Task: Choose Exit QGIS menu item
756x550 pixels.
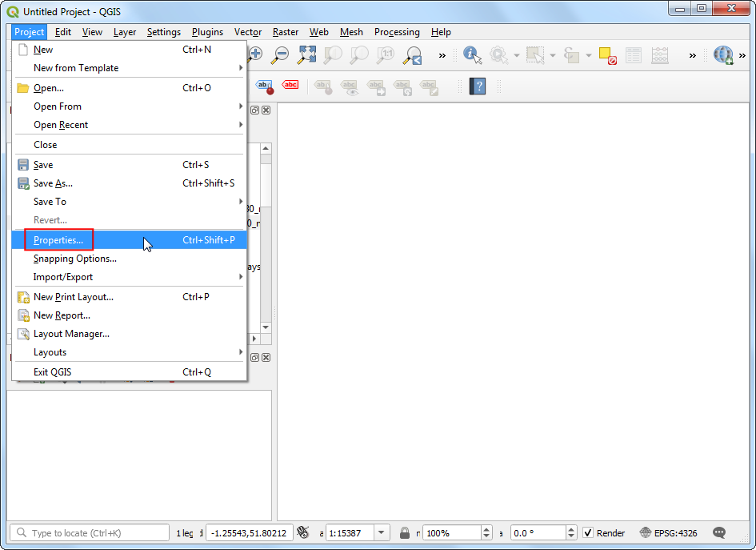Action: (130, 372)
